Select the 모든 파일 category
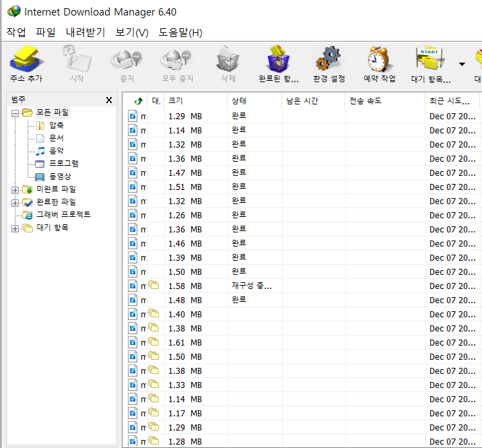The image size is (482, 448). (53, 113)
